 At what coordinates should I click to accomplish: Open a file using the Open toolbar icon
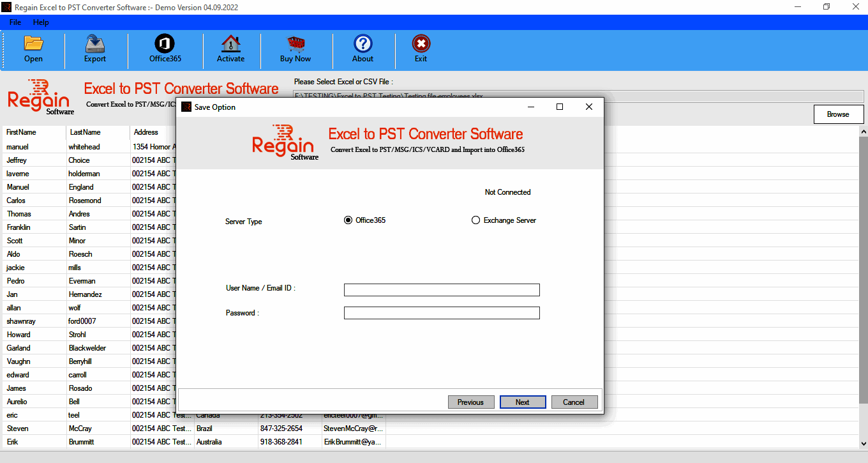33,44
